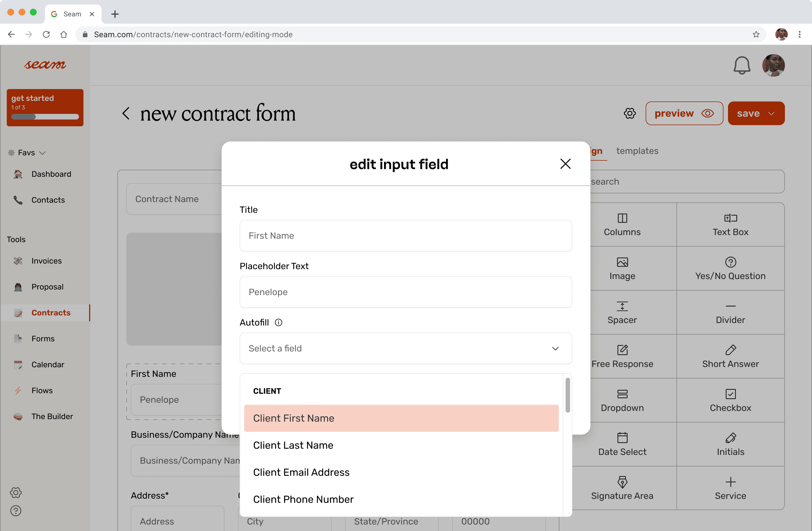Add a Divider element
The width and height of the screenshot is (812, 531).
(x=731, y=313)
